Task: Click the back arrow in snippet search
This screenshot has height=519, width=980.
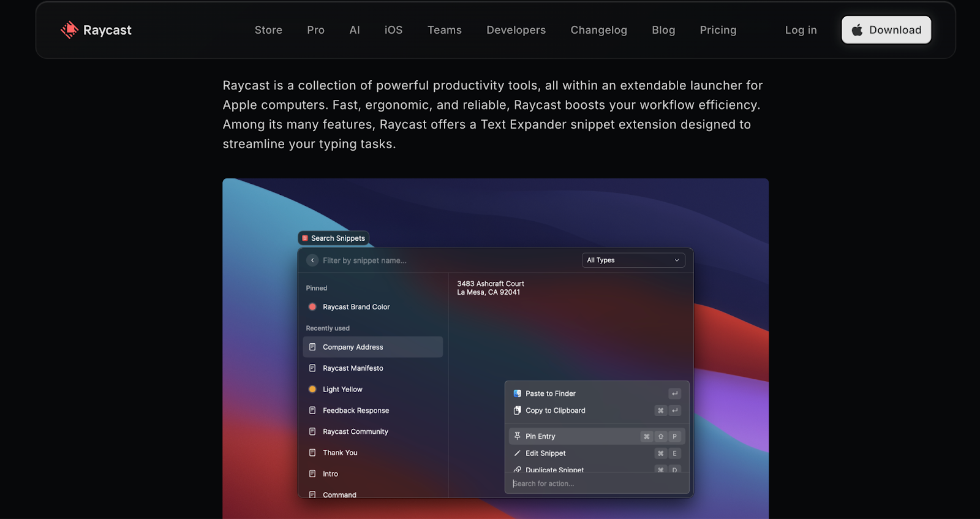Action: [x=312, y=260]
